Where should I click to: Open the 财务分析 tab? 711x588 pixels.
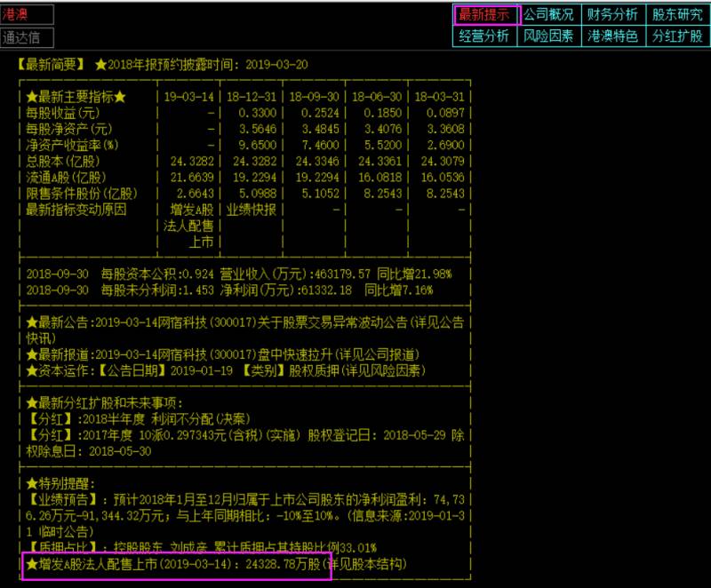click(x=612, y=14)
